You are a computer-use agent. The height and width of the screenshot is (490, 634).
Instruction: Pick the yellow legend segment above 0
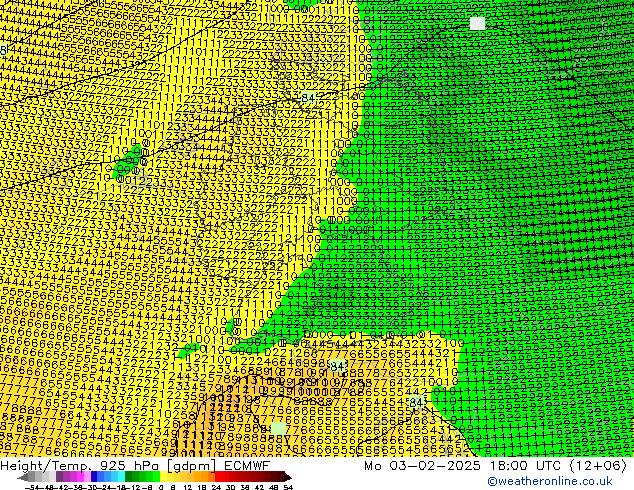pyautogui.click(x=163, y=477)
